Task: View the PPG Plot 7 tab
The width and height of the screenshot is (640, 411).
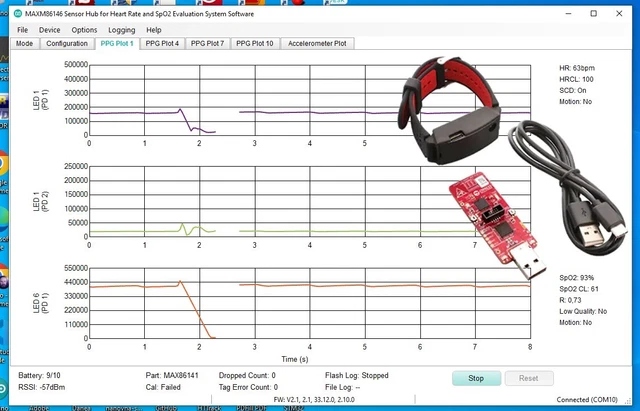Action: [x=208, y=44]
